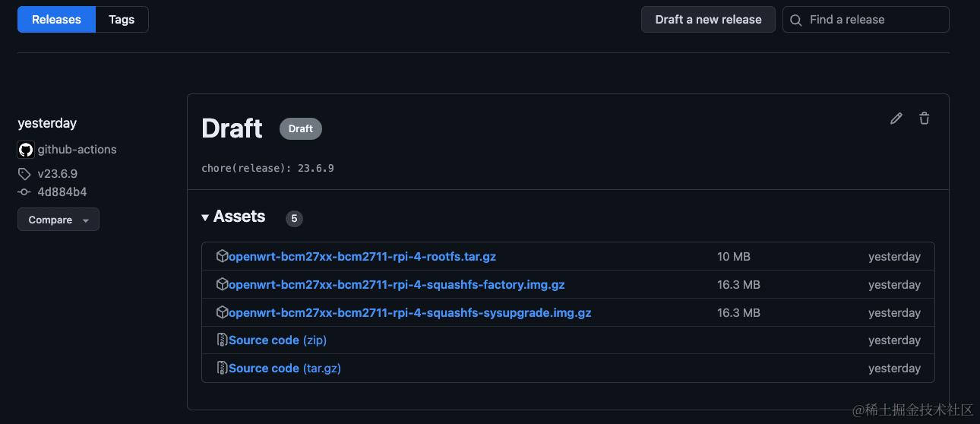Open the Draft release title

tap(232, 128)
